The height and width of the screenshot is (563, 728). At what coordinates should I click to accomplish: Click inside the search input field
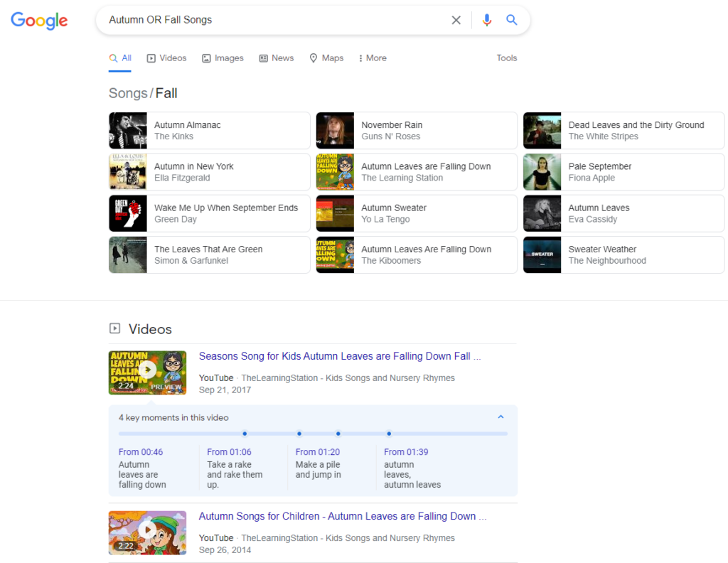(x=270, y=20)
